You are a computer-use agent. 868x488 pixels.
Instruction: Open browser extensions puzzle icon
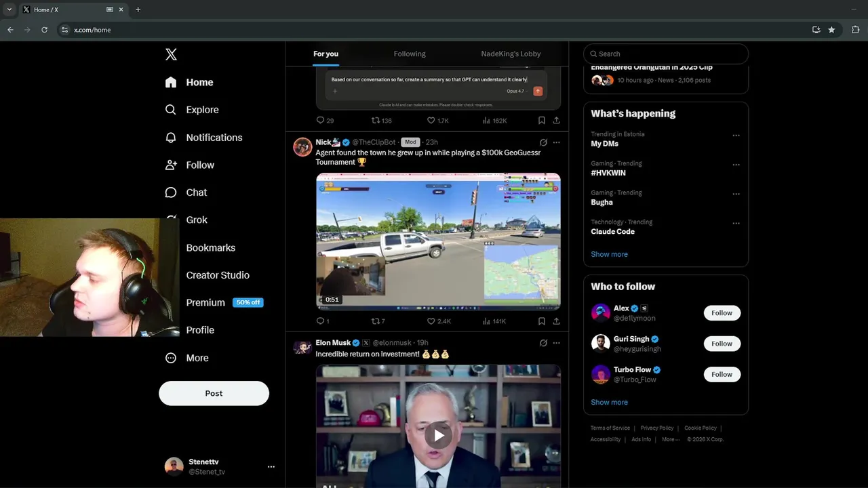tap(855, 30)
